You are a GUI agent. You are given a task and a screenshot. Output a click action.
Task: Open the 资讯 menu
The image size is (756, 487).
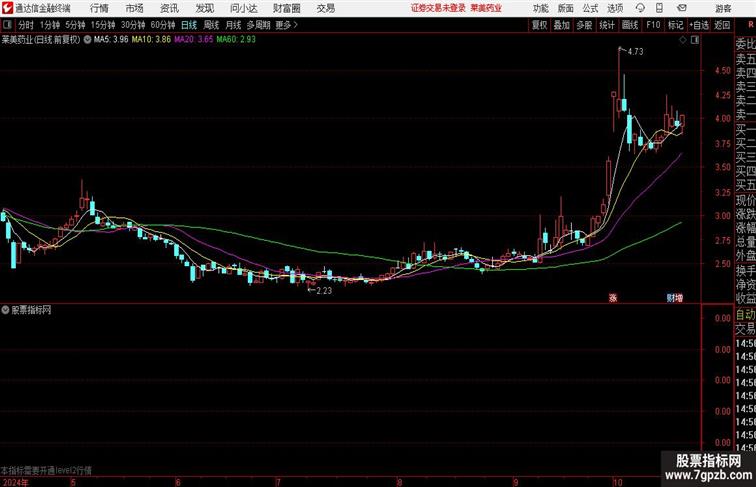pyautogui.click(x=169, y=8)
